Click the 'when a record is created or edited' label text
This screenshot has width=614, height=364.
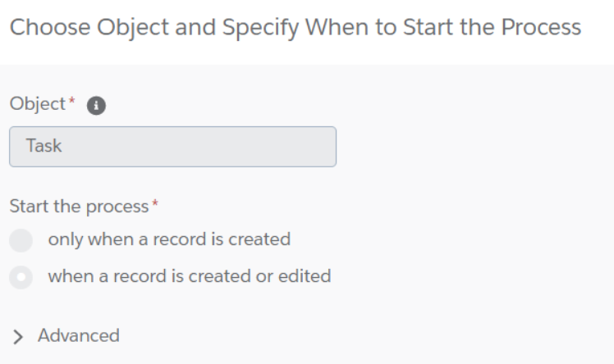[x=189, y=276]
